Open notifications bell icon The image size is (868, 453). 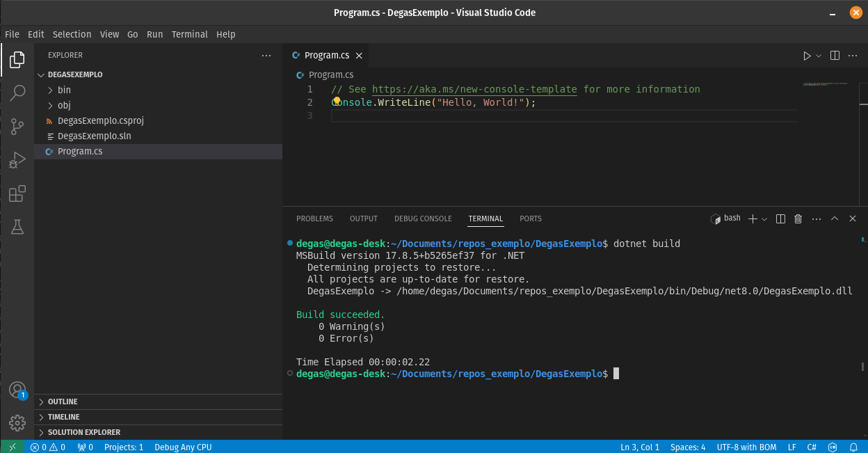pyautogui.click(x=853, y=447)
